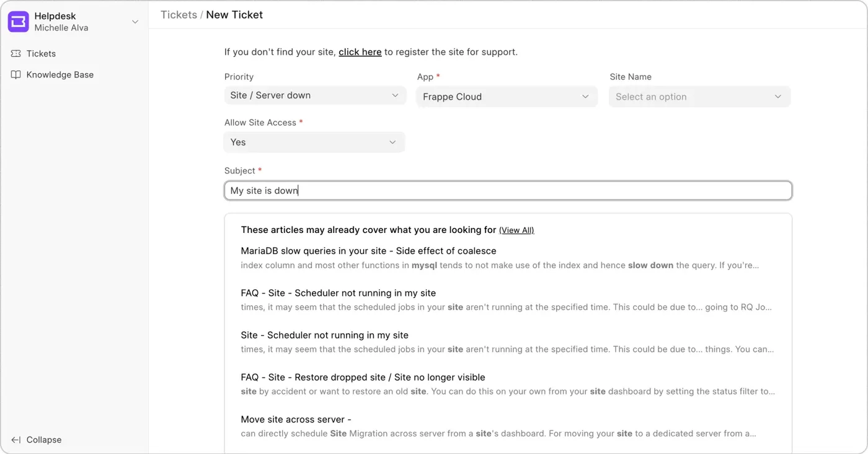Click the Site Name field label
This screenshot has width=868, height=454.
point(631,77)
